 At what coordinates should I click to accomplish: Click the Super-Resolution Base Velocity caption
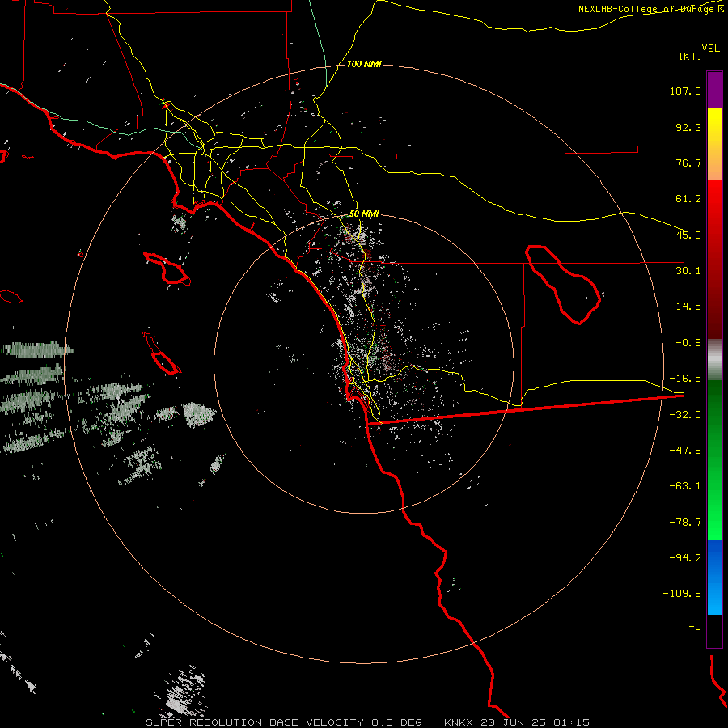tap(368, 722)
